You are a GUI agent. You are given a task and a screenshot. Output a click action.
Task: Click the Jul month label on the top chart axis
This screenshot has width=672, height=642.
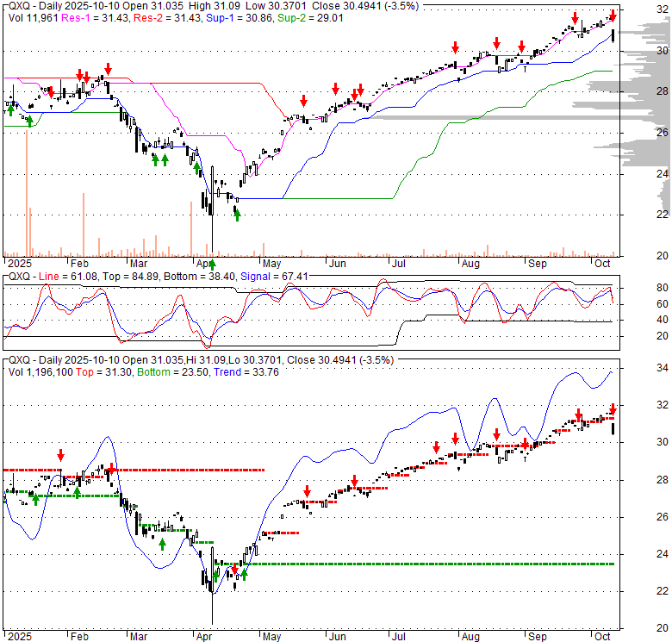point(401,262)
